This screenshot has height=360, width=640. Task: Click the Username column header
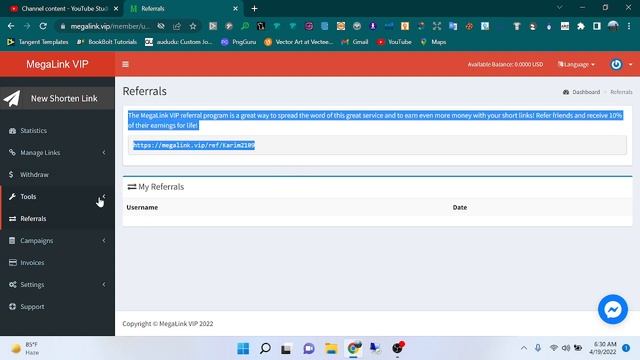tap(142, 207)
